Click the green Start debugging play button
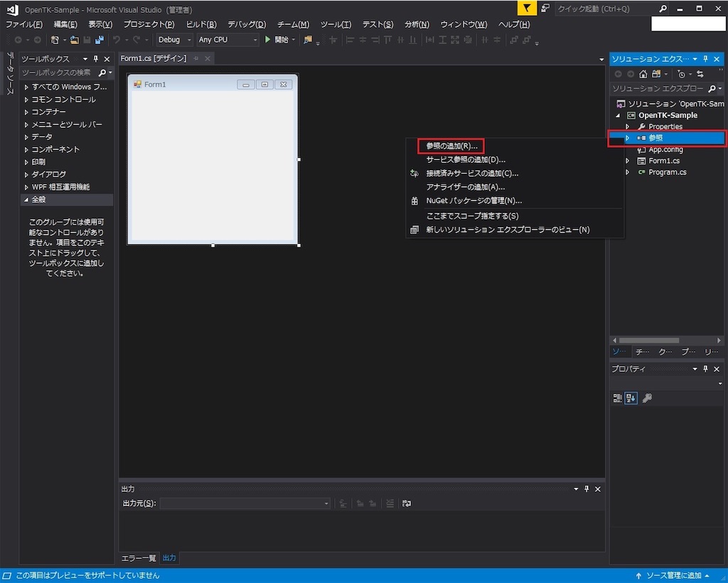This screenshot has width=728, height=583. tap(267, 39)
